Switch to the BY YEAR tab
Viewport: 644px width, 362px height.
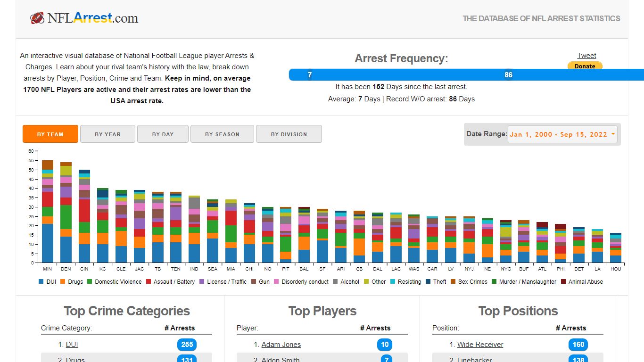(107, 134)
